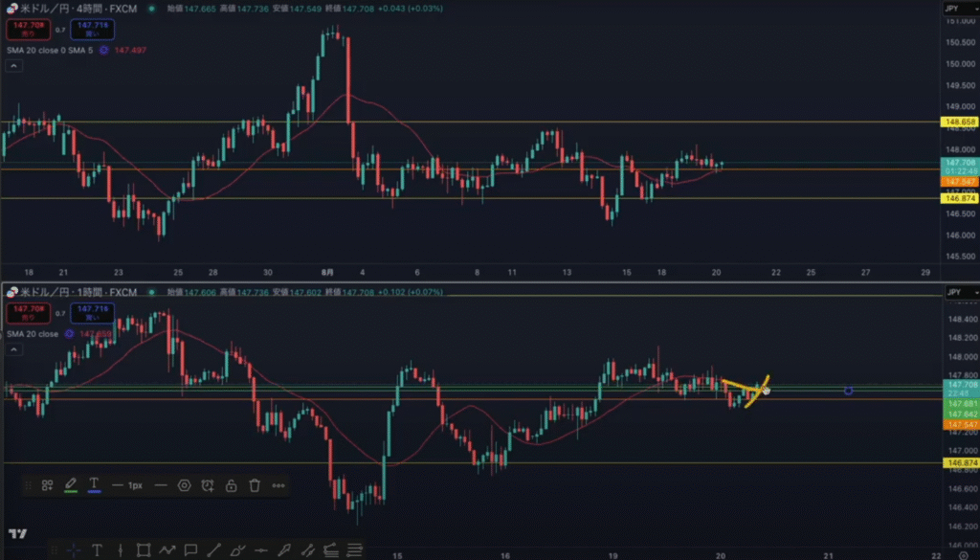Select the brush drawing tool
Screen dimensions: 980x560
(x=237, y=550)
